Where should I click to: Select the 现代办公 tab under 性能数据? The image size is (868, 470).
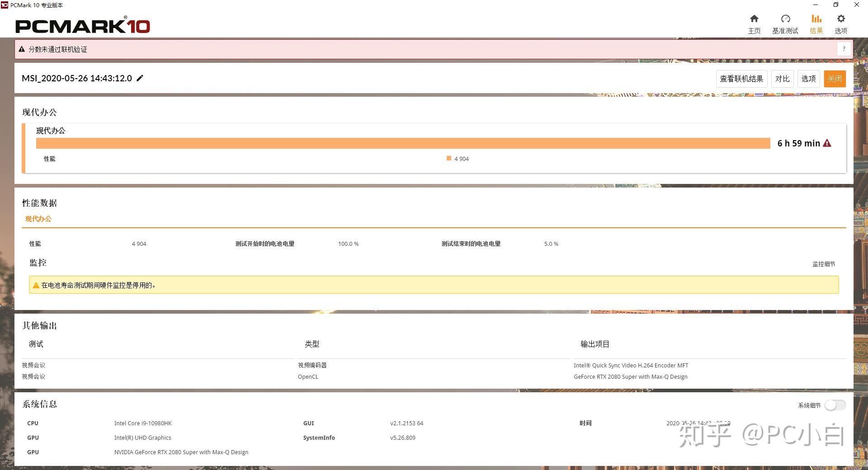click(38, 219)
